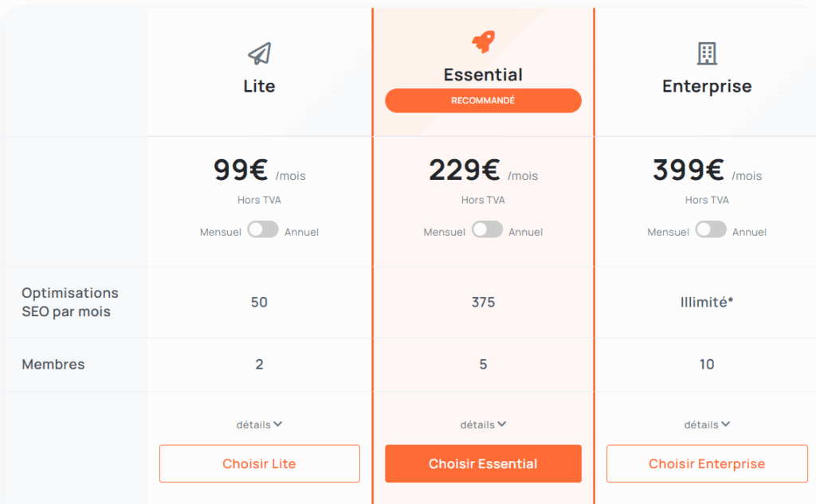Image resolution: width=816 pixels, height=504 pixels.
Task: Click the Illimité* value for Enterprise
Action: pos(707,303)
